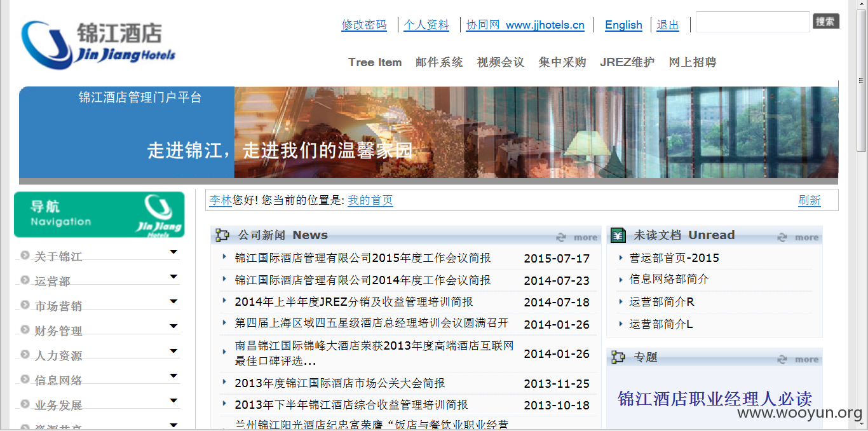Open unread document 信息网络部简介
Viewport: 868px width, 431px height.
pyautogui.click(x=669, y=279)
